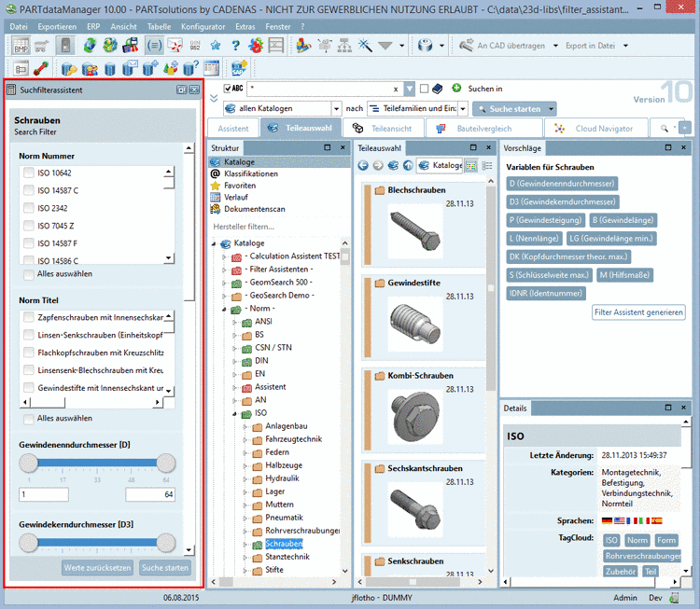
Task: Click the Suche starten button in filter assistant
Action: point(164,567)
